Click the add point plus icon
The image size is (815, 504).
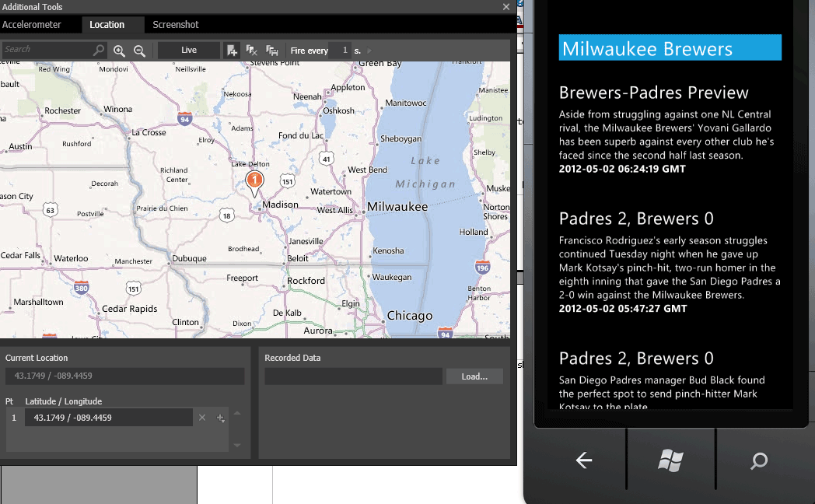220,418
